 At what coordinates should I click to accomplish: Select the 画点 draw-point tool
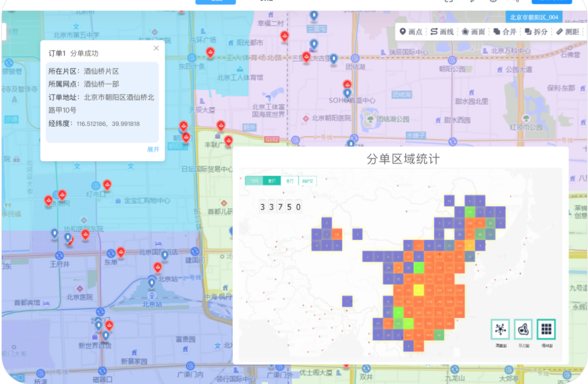click(410, 31)
